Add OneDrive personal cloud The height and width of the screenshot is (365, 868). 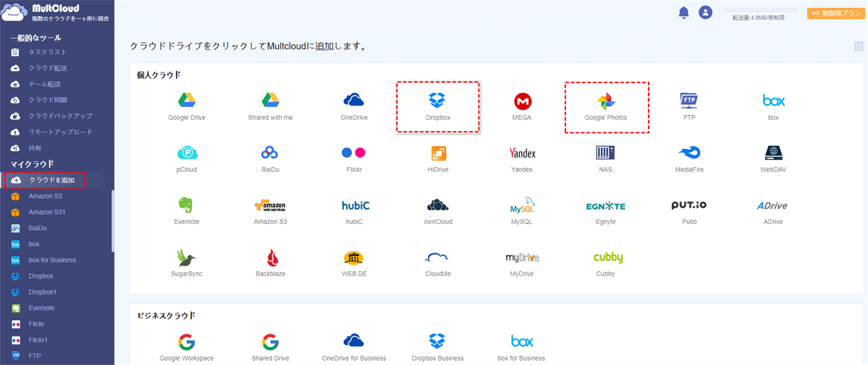(354, 106)
